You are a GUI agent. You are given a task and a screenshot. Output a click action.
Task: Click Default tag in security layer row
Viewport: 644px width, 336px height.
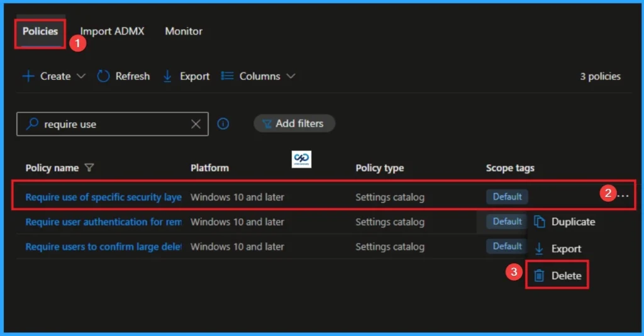point(508,197)
